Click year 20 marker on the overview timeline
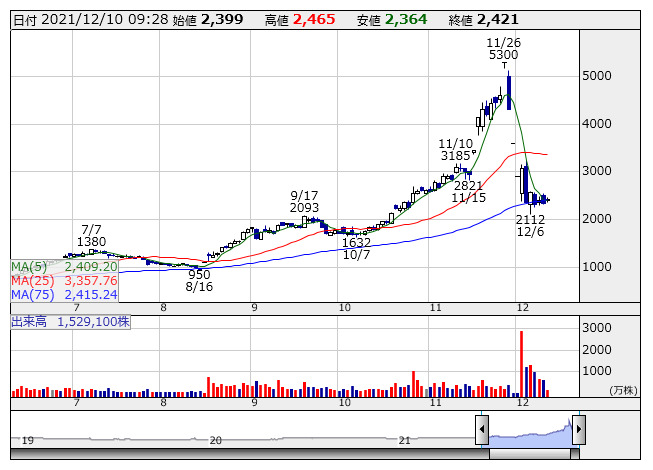653x470 pixels. 215,440
